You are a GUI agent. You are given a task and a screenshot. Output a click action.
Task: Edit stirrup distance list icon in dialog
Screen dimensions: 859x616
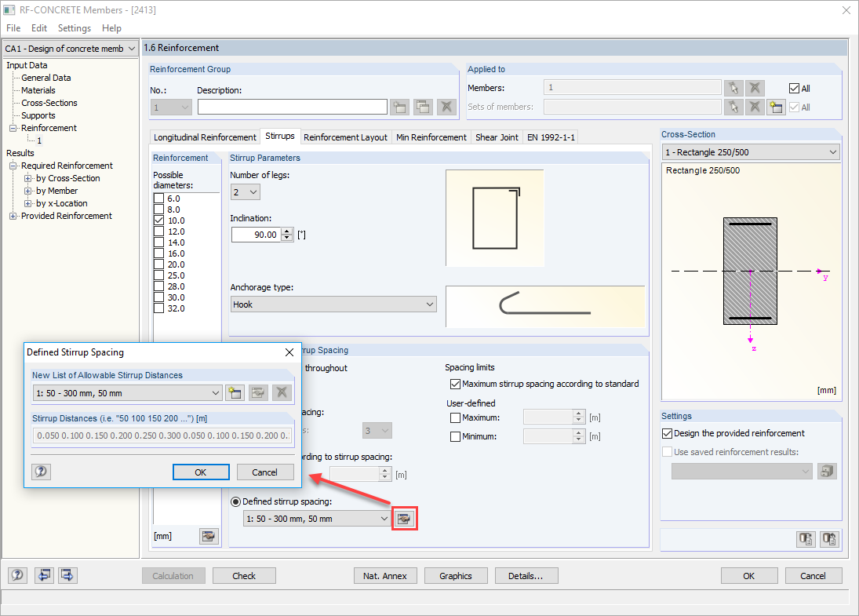[258, 393]
